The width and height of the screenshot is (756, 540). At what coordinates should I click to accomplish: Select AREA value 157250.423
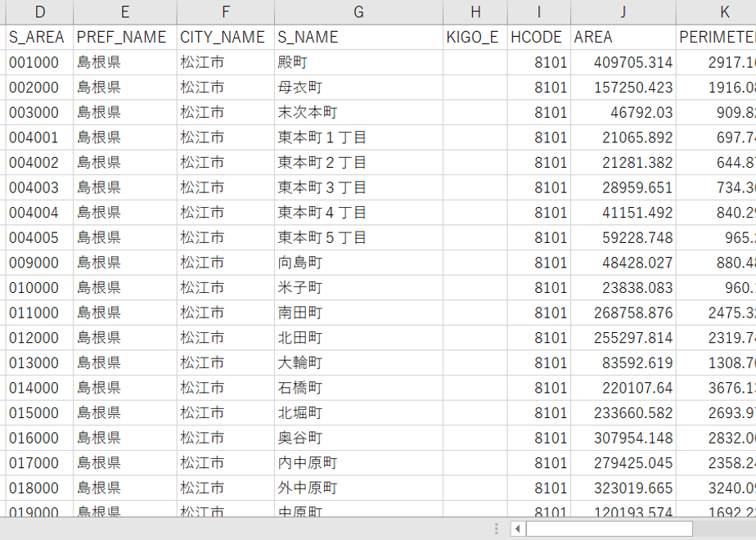click(x=623, y=88)
